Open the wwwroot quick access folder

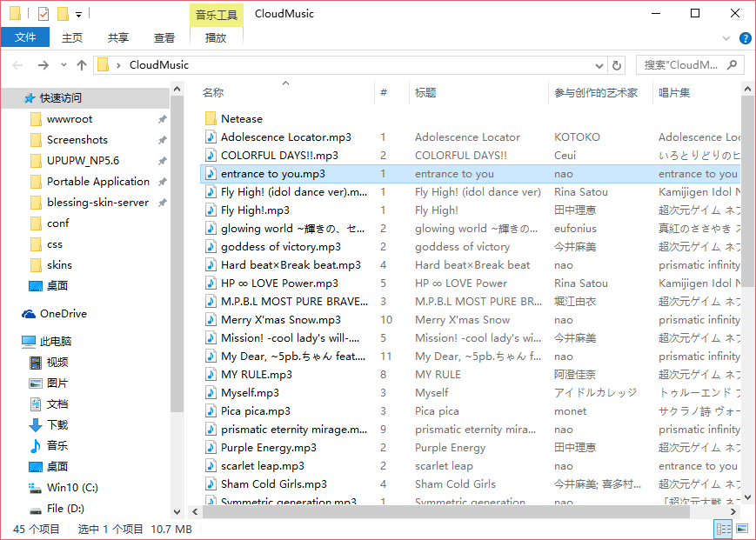tap(70, 119)
